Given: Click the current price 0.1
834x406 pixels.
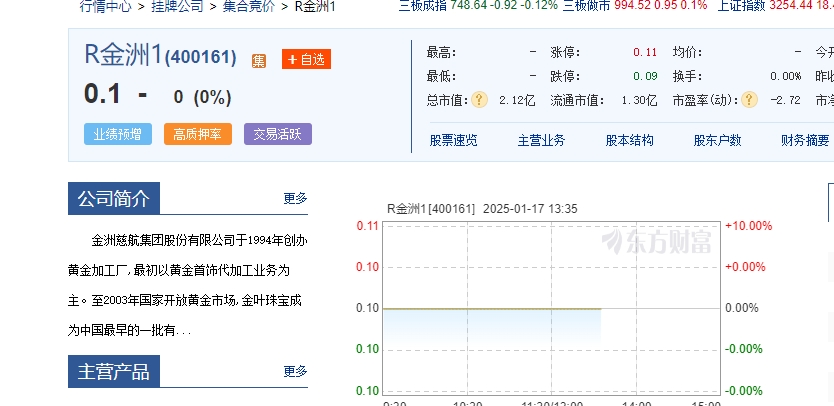Looking at the screenshot, I should [x=102, y=95].
